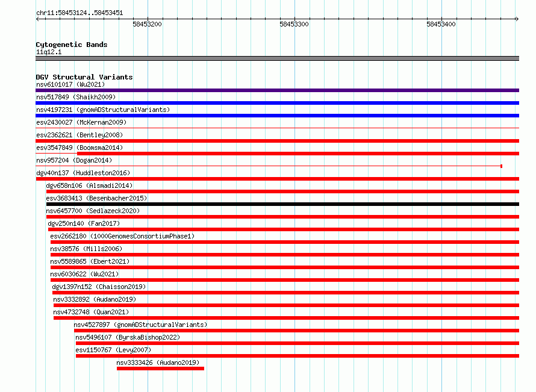Click esv1150767 (Levy2007) label

click(x=113, y=350)
